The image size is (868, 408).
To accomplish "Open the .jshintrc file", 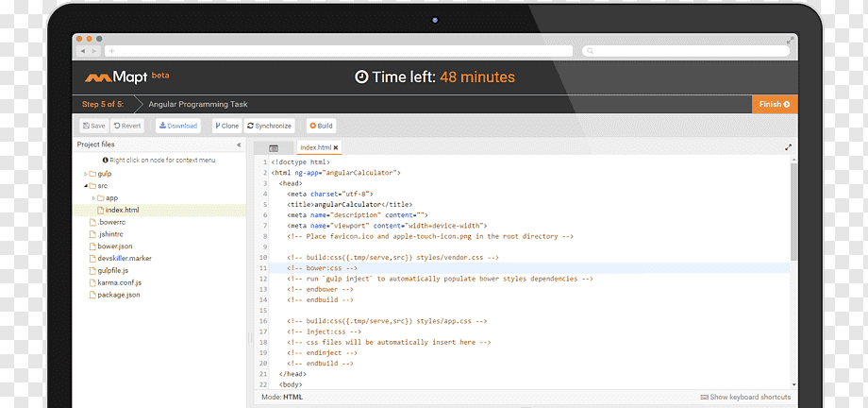I will 107,234.
